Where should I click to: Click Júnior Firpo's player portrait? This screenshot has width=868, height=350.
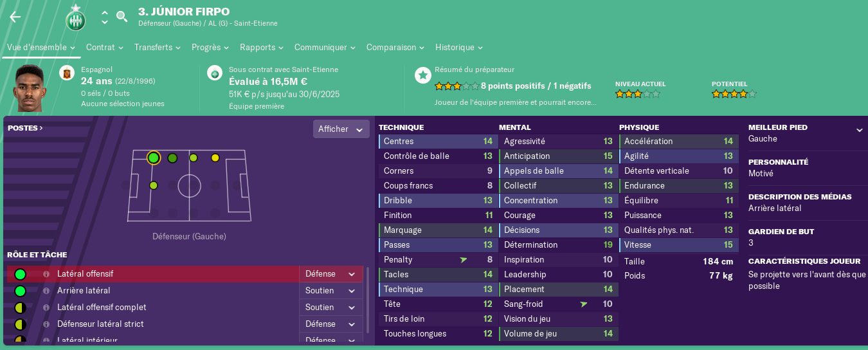click(30, 88)
